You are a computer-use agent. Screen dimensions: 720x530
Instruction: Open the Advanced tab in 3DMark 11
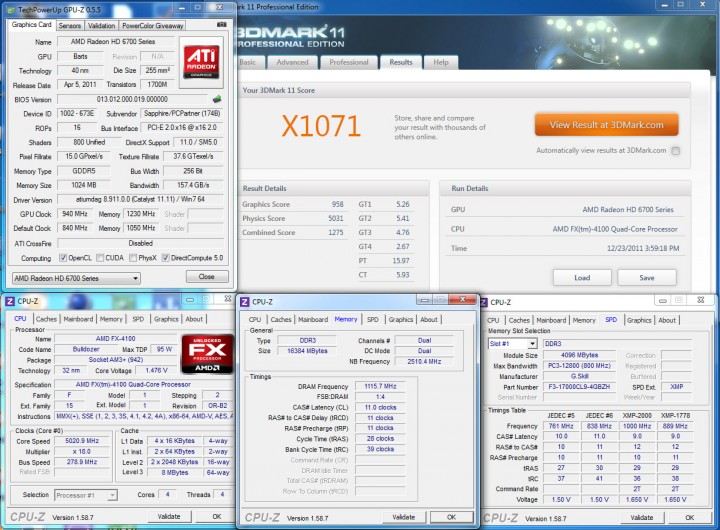[x=292, y=62]
